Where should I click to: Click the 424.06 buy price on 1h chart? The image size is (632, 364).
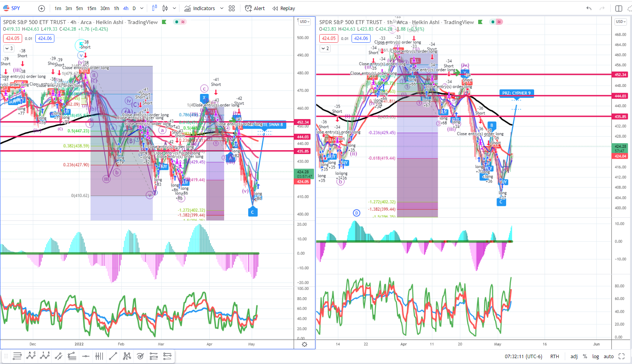tap(361, 38)
